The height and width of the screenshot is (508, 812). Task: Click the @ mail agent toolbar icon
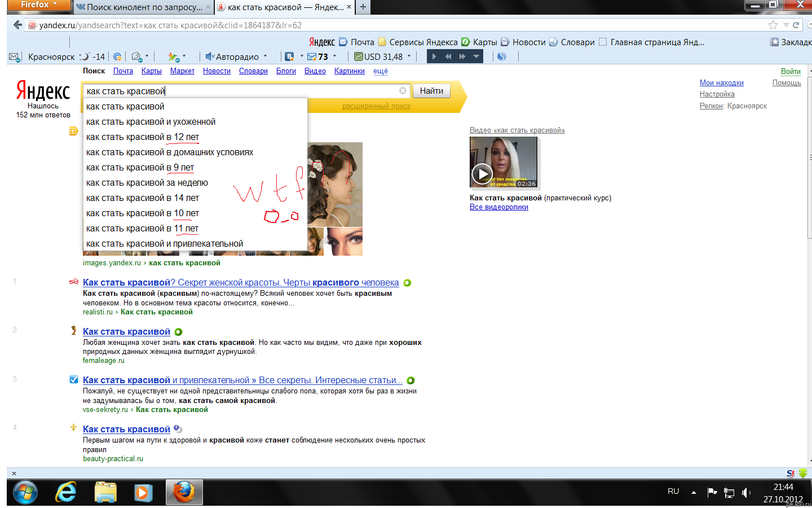point(117,56)
